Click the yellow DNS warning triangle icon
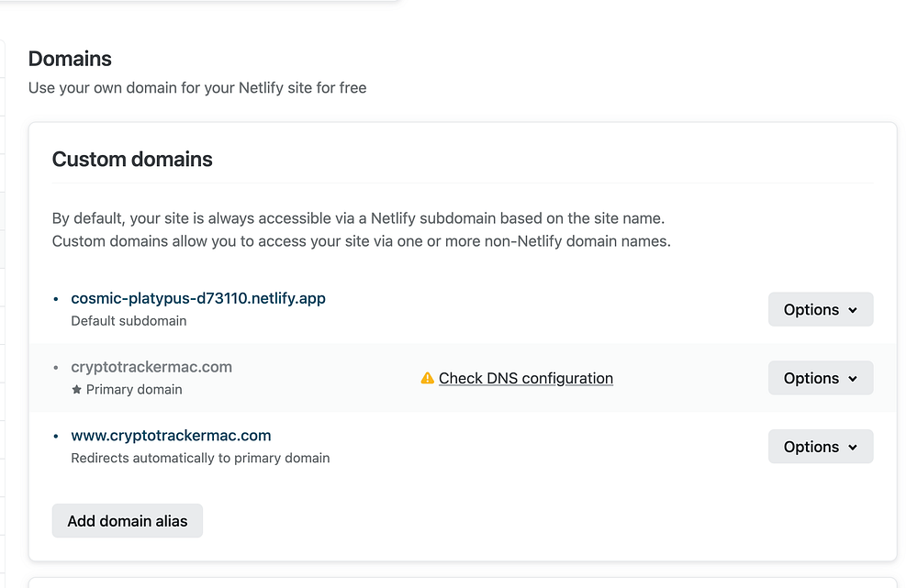This screenshot has height=588, width=918. coord(427,378)
